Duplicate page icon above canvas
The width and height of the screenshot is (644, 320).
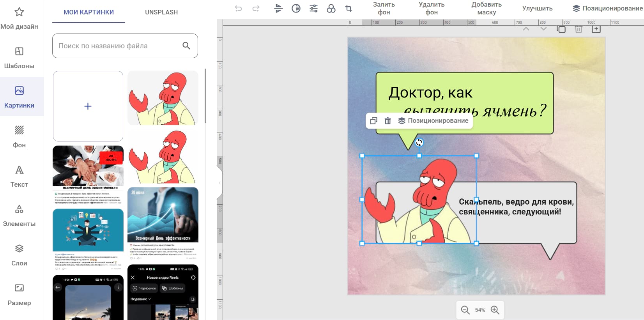[561, 29]
